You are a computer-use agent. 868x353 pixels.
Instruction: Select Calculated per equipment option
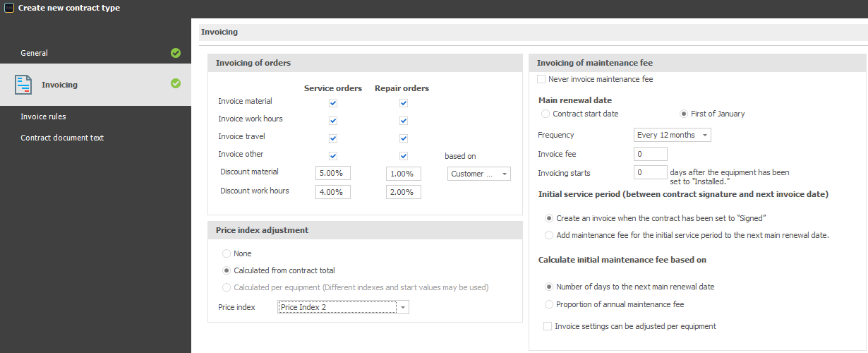click(x=227, y=287)
